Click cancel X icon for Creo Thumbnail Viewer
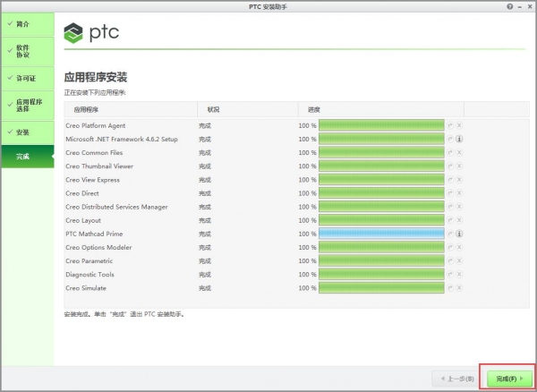Screen dimensions: 537x392 click(x=459, y=166)
